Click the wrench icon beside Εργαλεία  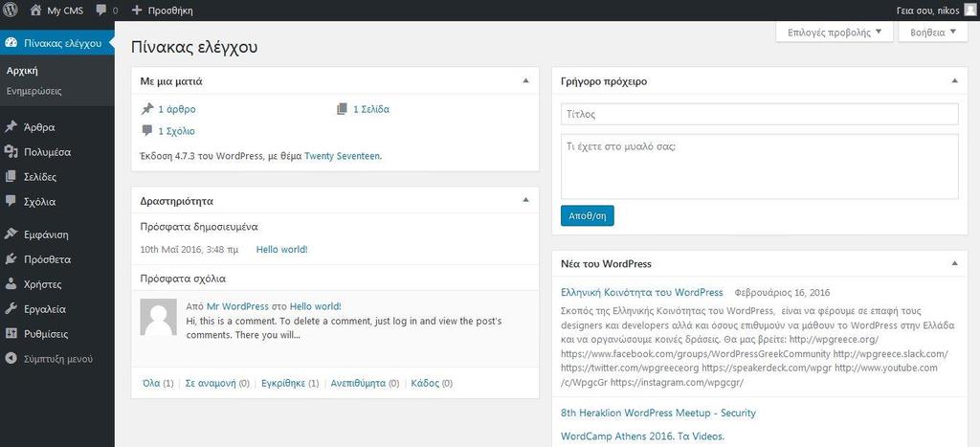tap(10, 309)
